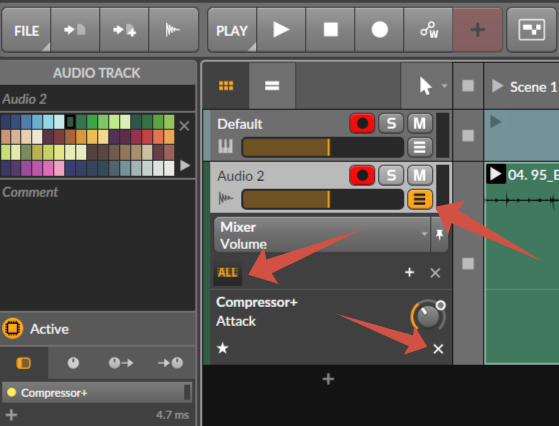Toggle the Compressor+ device yellow power dot
This screenshot has width=559, height=426.
coord(11,392)
